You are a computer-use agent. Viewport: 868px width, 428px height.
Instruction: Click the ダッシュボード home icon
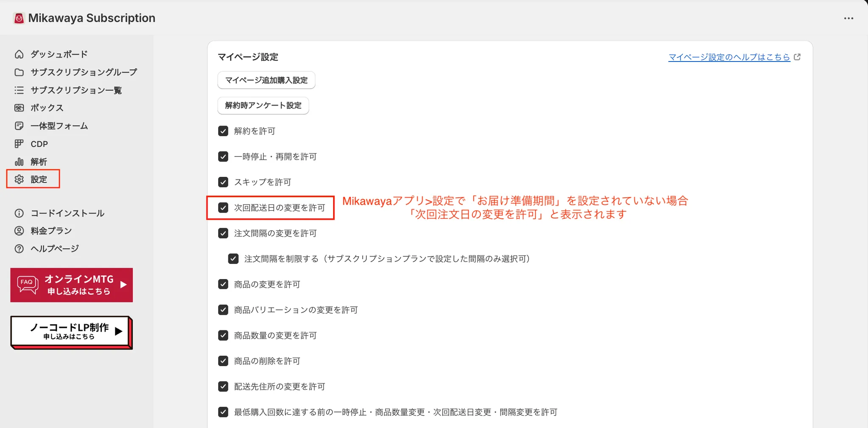[19, 54]
